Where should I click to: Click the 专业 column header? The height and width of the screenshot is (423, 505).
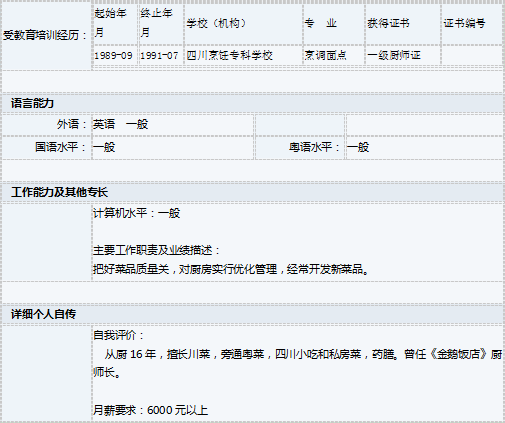pyautogui.click(x=321, y=23)
